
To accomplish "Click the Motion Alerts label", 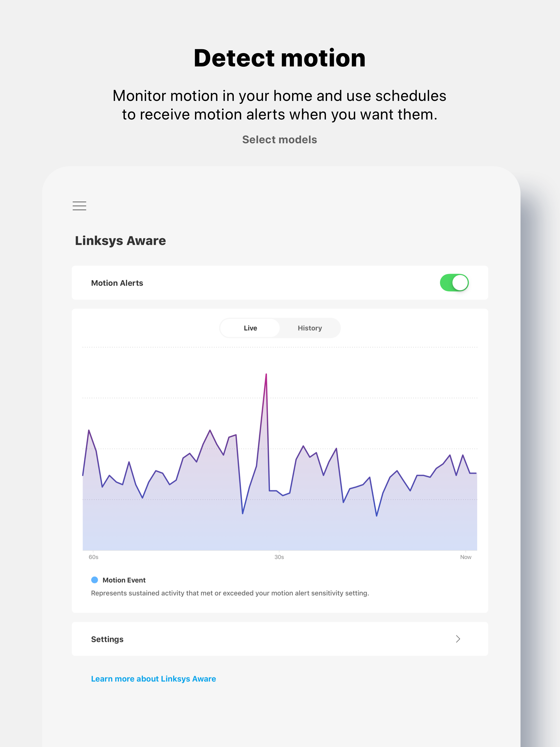I will [x=116, y=283].
